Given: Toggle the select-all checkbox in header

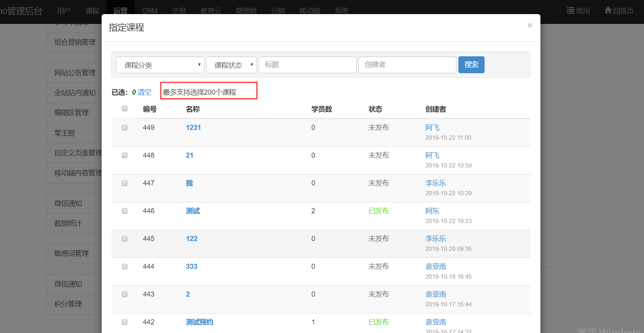Looking at the screenshot, I should tap(125, 108).
